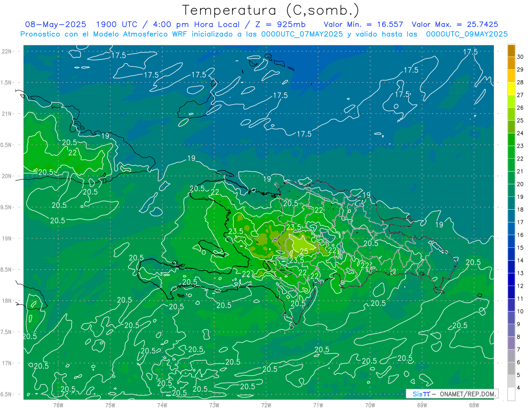Click the title "Temperatura (C,somb.)"
This screenshot has height=411, width=532.
(271, 10)
